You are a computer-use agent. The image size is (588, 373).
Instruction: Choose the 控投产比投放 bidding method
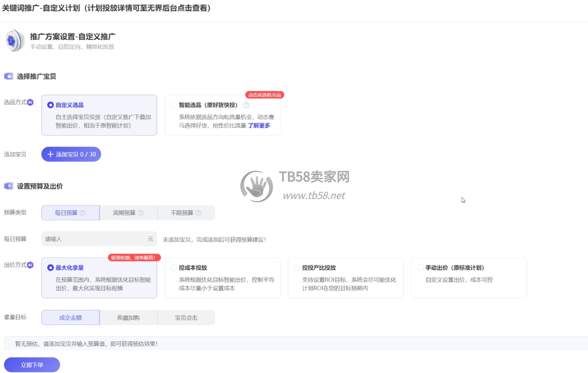pyautogui.click(x=297, y=268)
